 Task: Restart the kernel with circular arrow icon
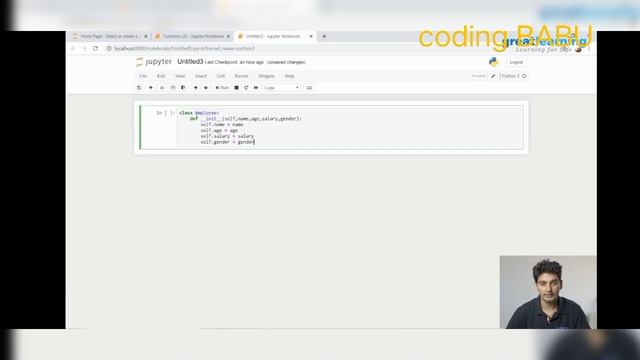point(246,88)
